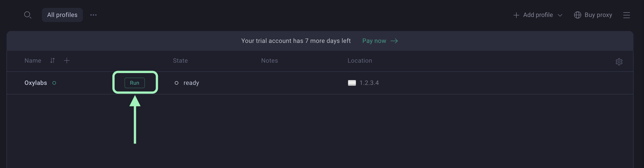Image resolution: width=644 pixels, height=168 pixels.
Task: Click the Add profile button
Action: tap(533, 15)
